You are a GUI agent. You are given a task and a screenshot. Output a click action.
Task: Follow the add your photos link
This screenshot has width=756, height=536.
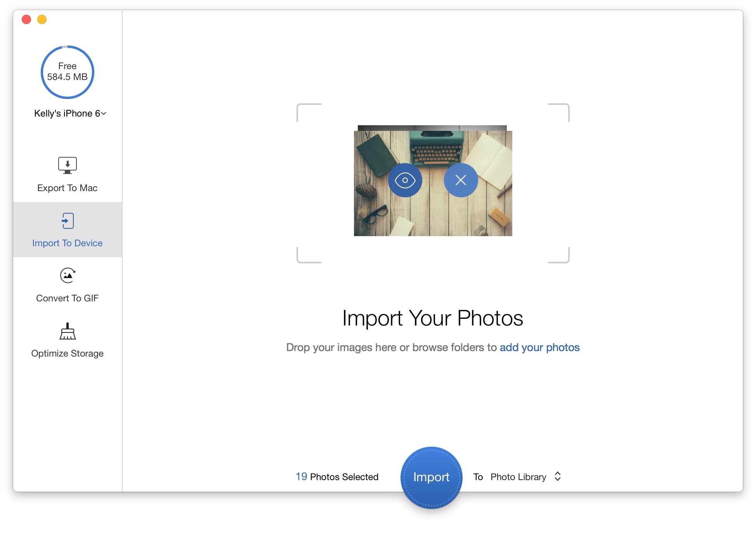pyautogui.click(x=539, y=347)
